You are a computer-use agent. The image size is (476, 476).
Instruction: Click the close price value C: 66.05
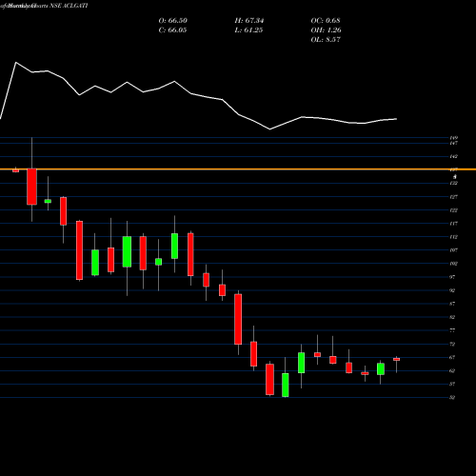click(172, 30)
